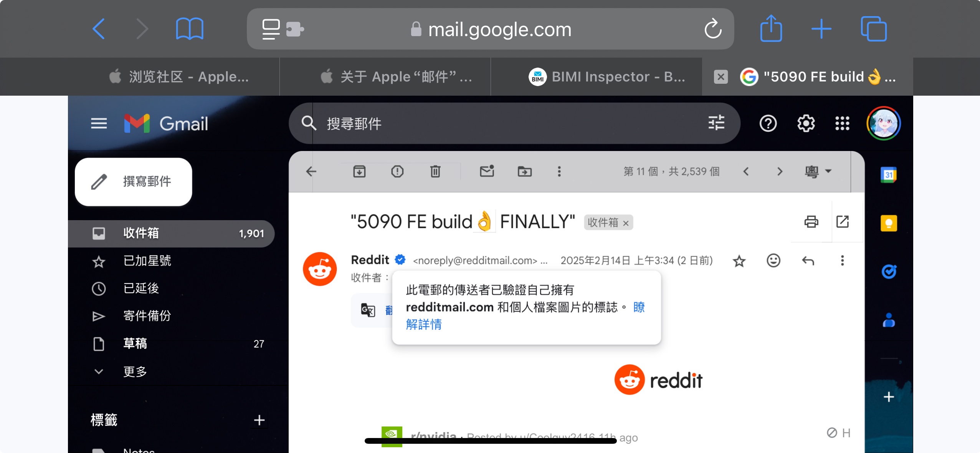
Task: Toggle the Gmail main menu hamburger
Action: coord(99,124)
